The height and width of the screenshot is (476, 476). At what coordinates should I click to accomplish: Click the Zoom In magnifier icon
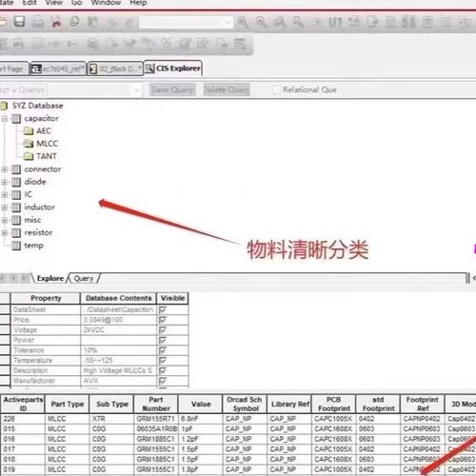tap(243, 22)
